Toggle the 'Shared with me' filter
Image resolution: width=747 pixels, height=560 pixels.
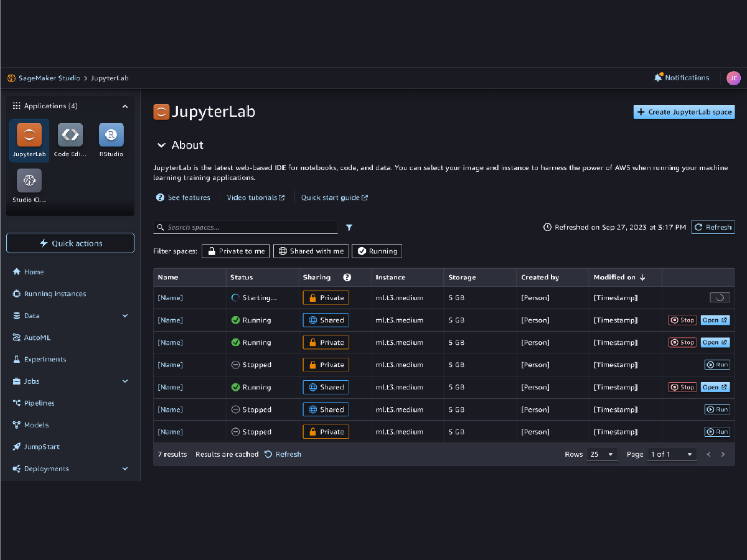click(x=311, y=251)
